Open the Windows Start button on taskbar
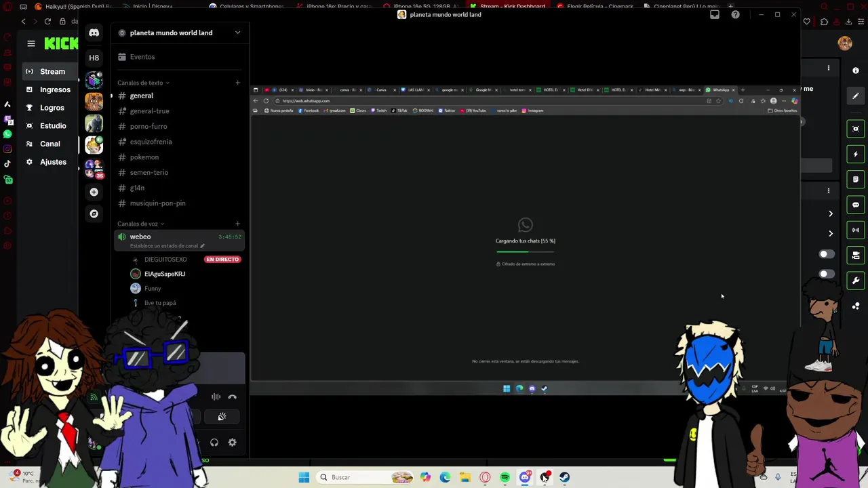 pyautogui.click(x=304, y=477)
